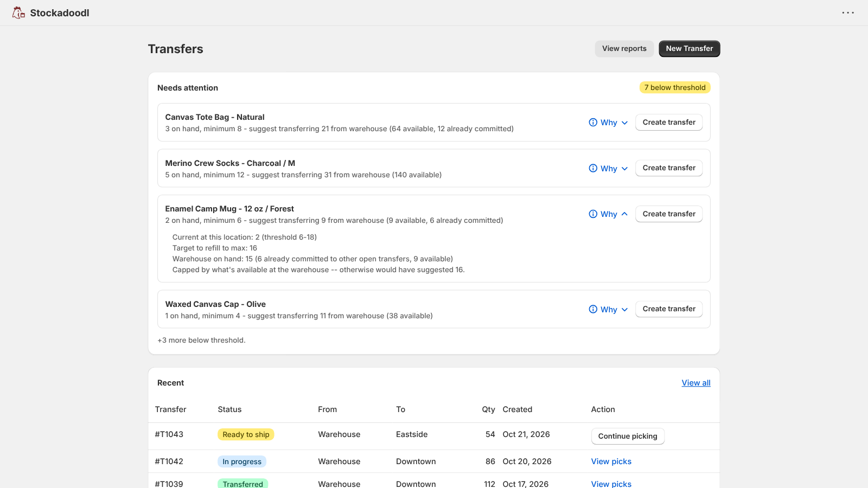Click the 7 below threshold badge
868x488 pixels.
[x=675, y=87]
